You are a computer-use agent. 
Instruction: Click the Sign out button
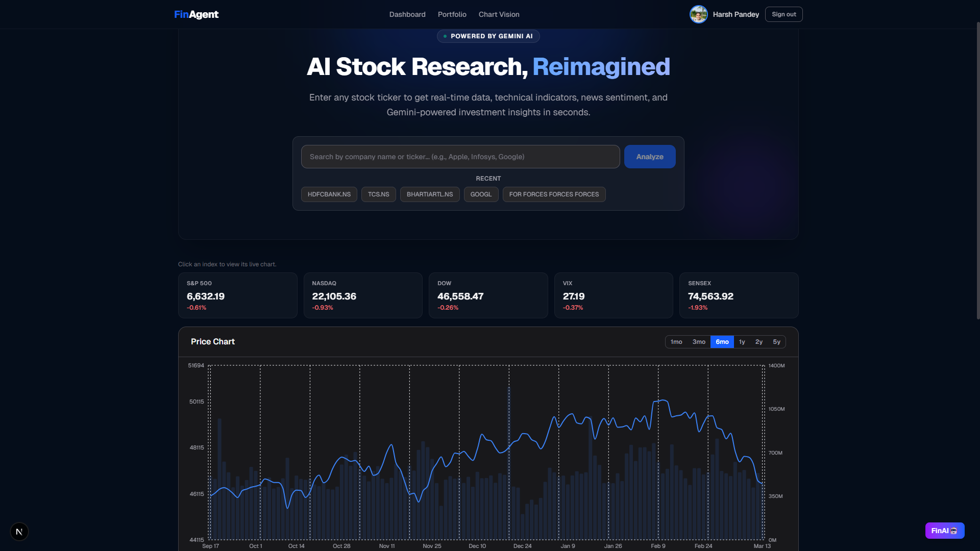(783, 14)
